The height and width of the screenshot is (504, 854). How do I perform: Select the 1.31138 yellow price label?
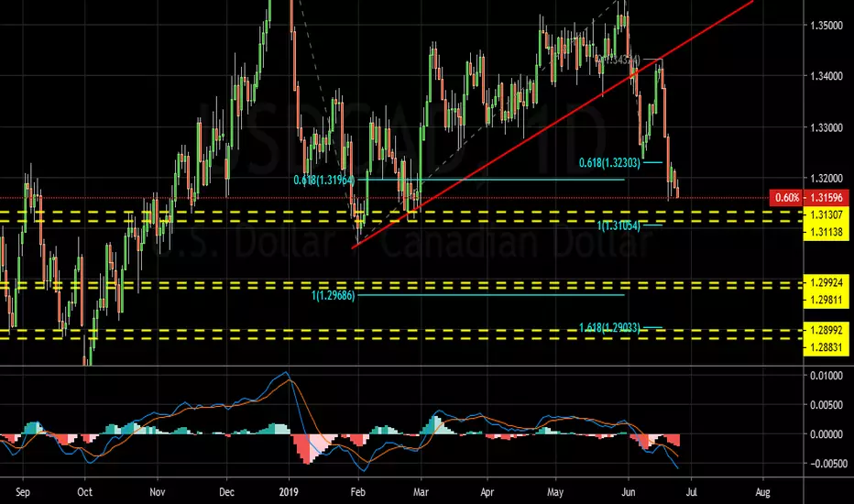[x=827, y=232]
